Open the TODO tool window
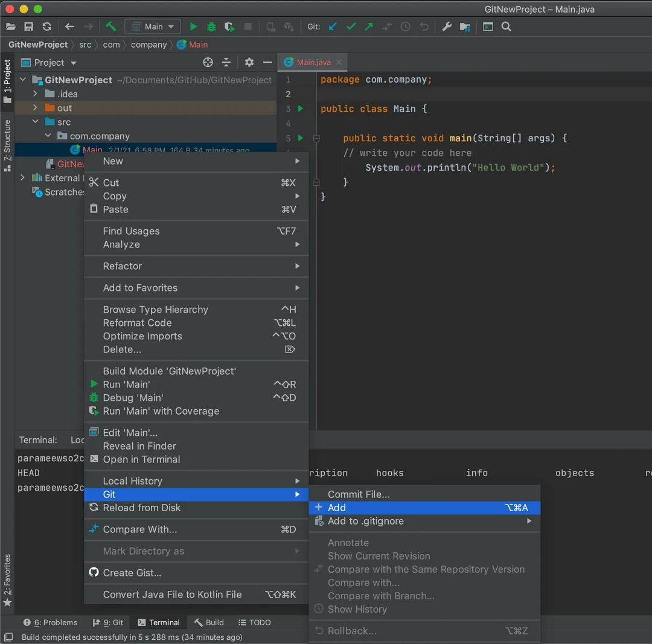Screen dimensions: 652x644 [255, 622]
